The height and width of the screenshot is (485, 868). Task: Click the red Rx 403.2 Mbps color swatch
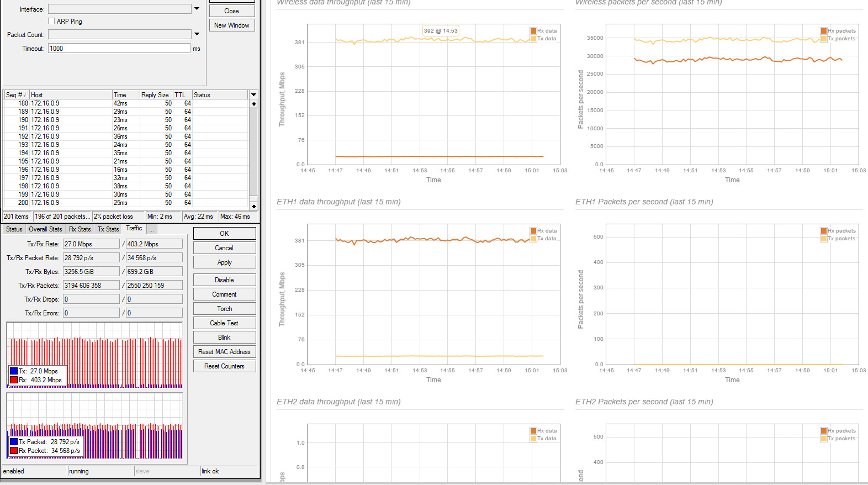(x=14, y=380)
